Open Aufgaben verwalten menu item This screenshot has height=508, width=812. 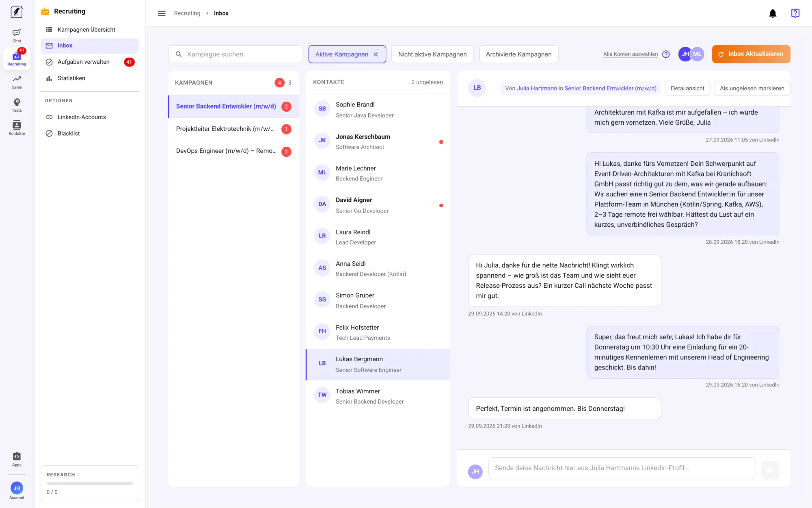(90, 62)
